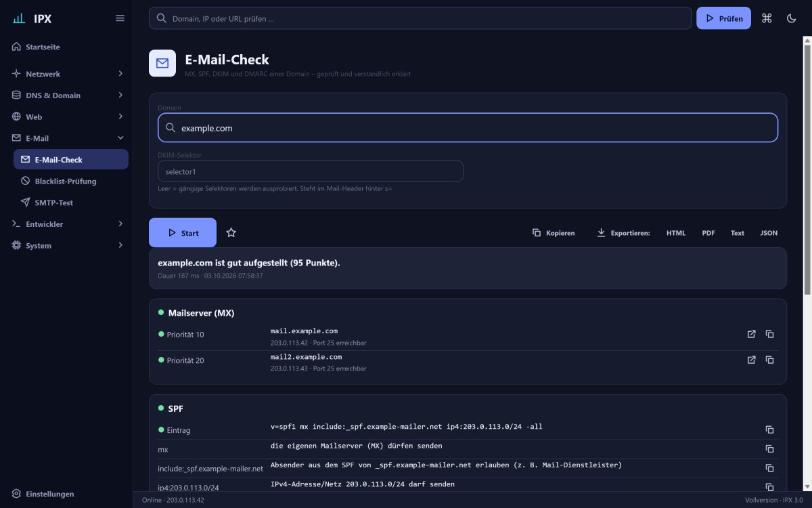Copy the v=spf1 record entry
This screenshot has height=508, width=812.
click(x=769, y=429)
